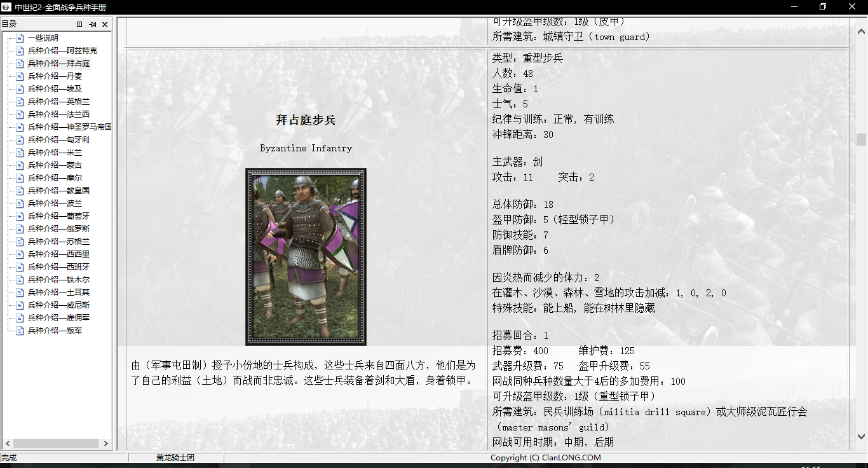Click the 拜占庭步兵 unit title

pos(306,120)
